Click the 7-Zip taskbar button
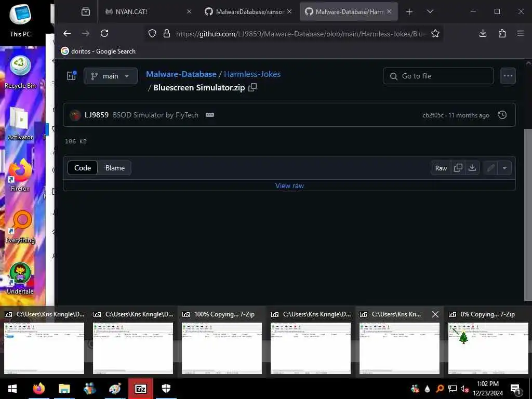This screenshot has width=532, height=399. pos(140,389)
